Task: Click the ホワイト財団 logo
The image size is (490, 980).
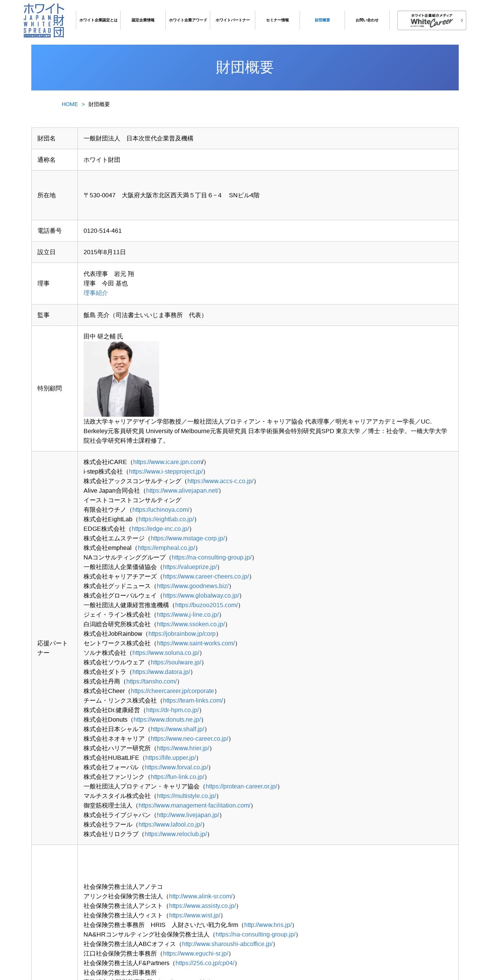Action: 44,20
